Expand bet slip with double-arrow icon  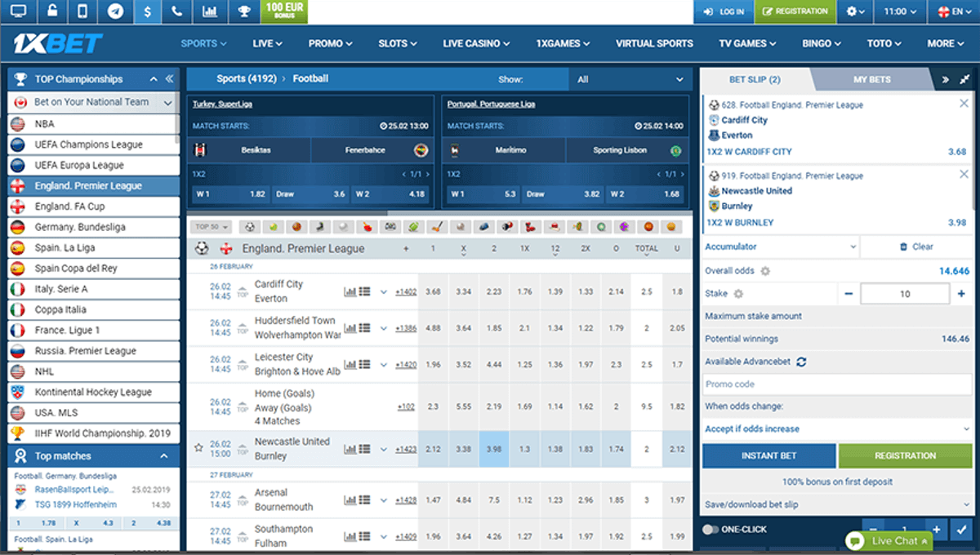pyautogui.click(x=946, y=79)
